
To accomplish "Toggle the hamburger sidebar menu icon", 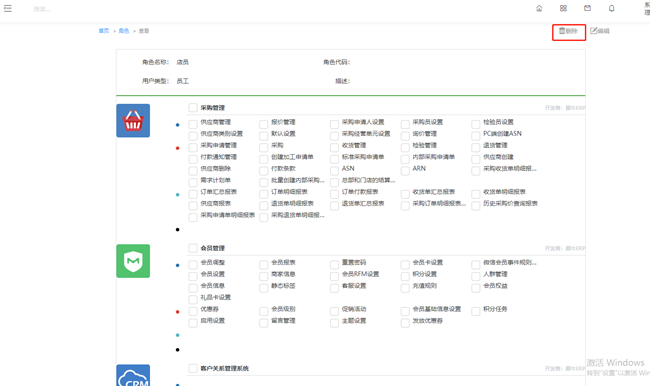I will 8,8.
